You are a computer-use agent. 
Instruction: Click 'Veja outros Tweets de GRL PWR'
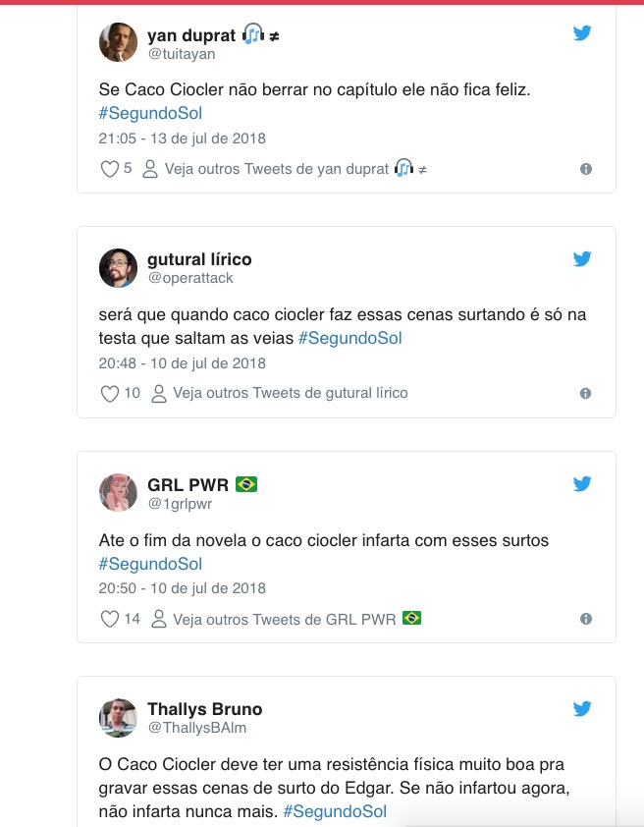coord(285,620)
